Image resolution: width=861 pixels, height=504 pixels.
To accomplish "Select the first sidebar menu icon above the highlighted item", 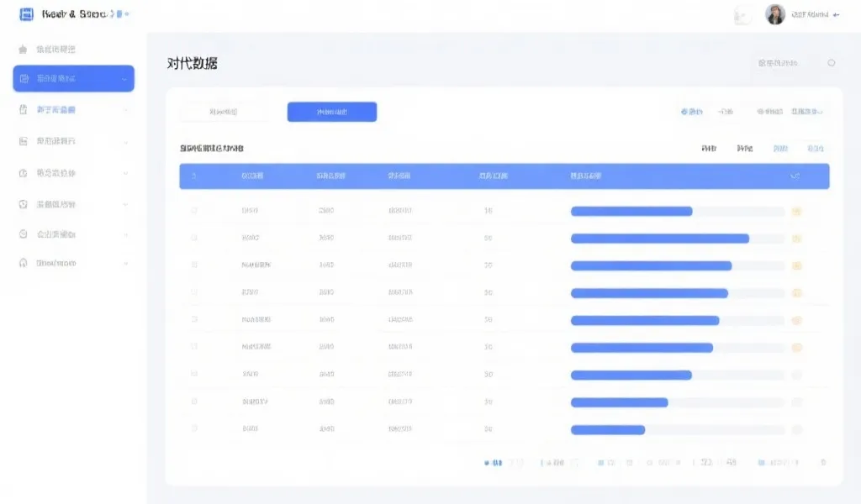I will 24,49.
